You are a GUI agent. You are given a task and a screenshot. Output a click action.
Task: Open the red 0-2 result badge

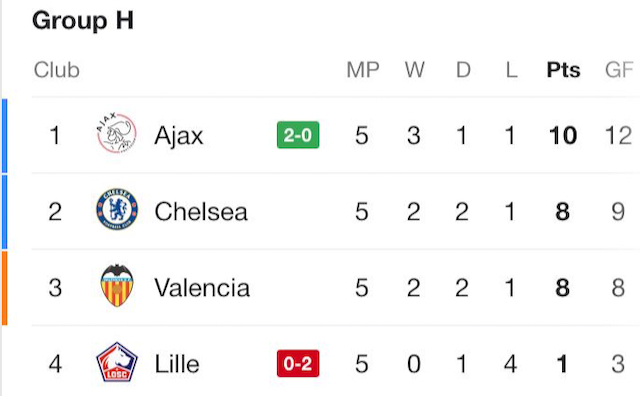click(x=298, y=363)
